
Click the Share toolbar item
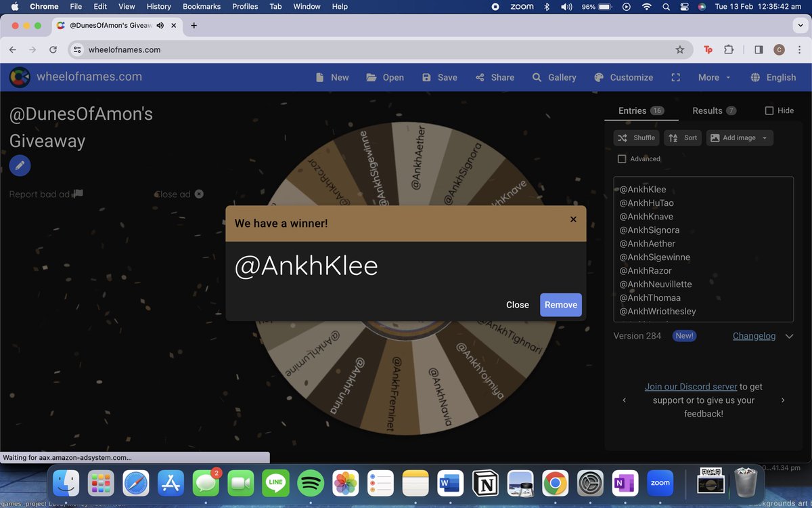pos(495,77)
